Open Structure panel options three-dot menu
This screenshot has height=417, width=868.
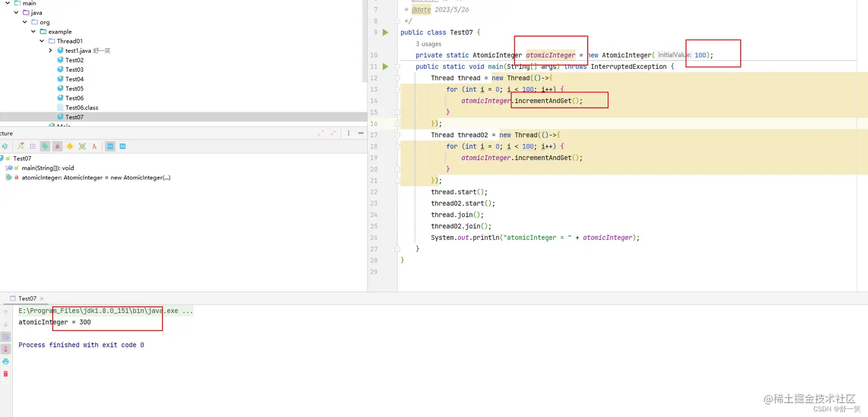[348, 133]
